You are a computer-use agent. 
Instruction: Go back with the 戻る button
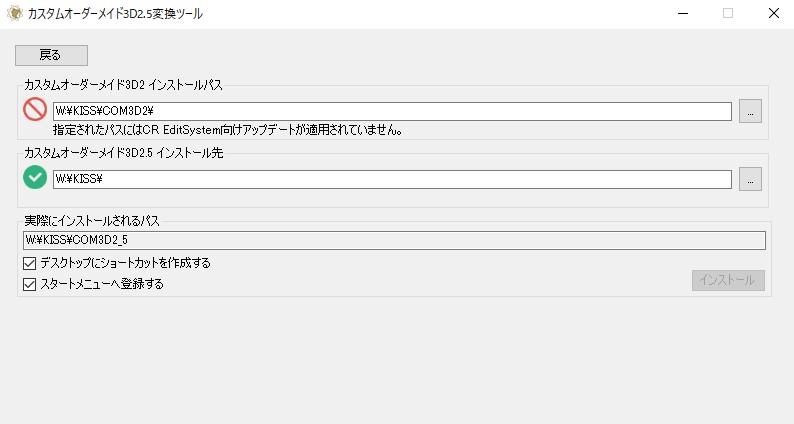[51, 55]
